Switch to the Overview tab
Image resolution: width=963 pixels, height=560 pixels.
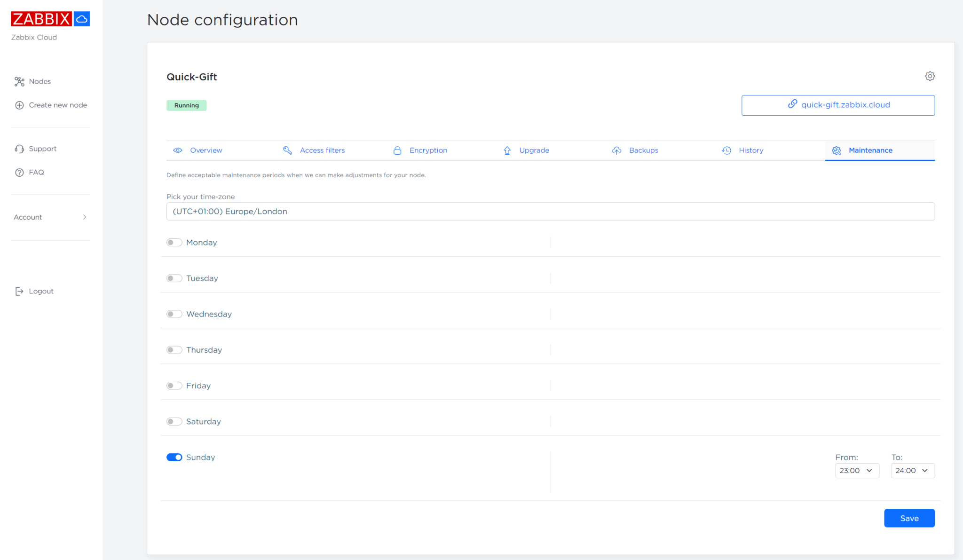205,150
